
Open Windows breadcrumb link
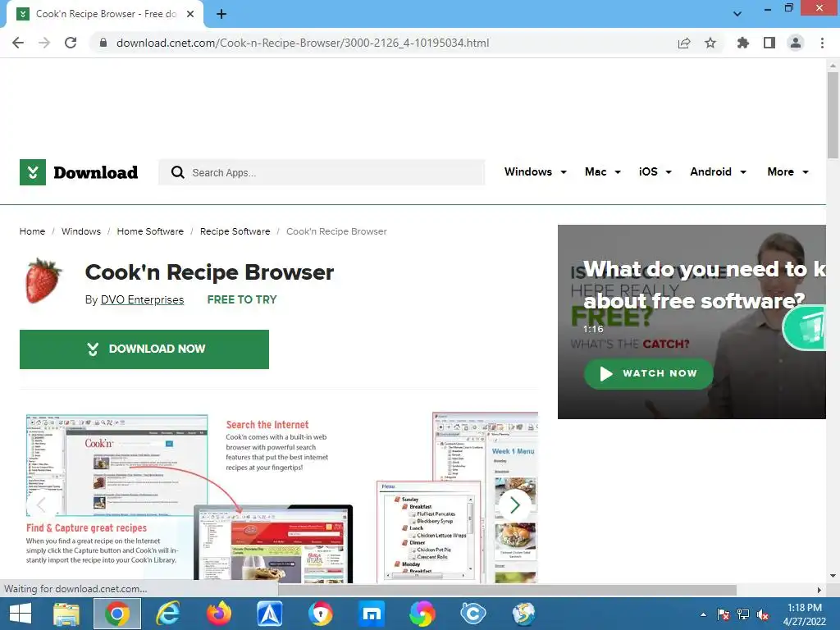(x=81, y=231)
